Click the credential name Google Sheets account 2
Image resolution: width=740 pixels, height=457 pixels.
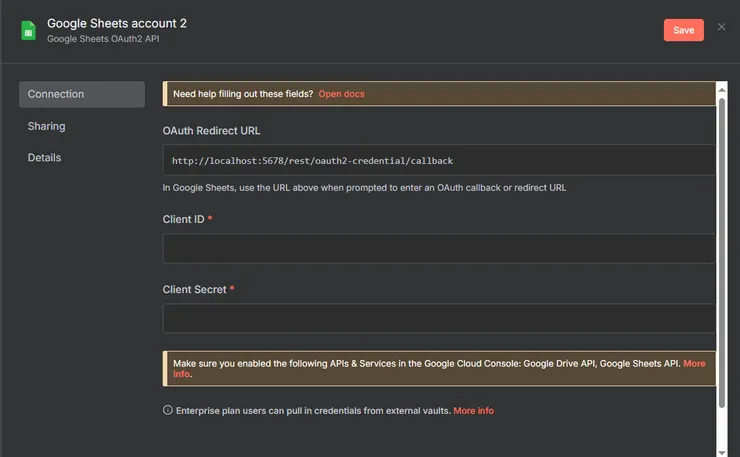pos(117,24)
